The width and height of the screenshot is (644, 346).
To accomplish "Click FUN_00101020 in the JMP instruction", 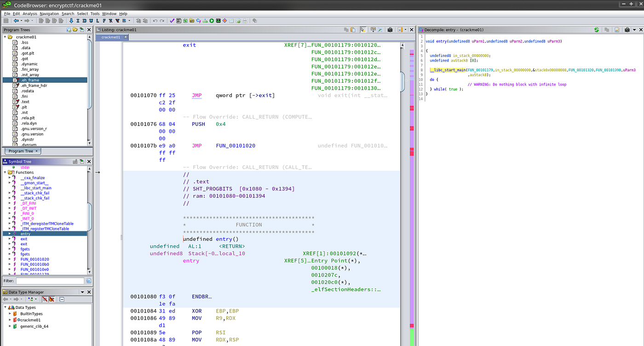I will click(235, 146).
